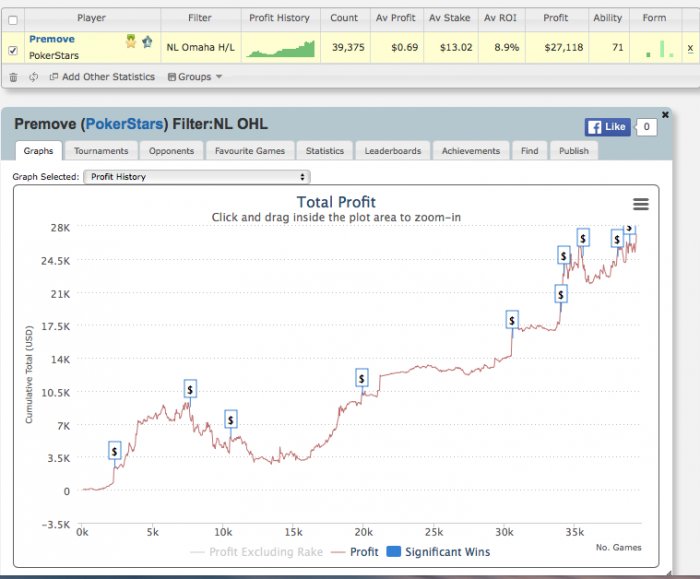Click the refresh icon next to trash
The width and height of the screenshot is (700, 579).
pyautogui.click(x=33, y=77)
